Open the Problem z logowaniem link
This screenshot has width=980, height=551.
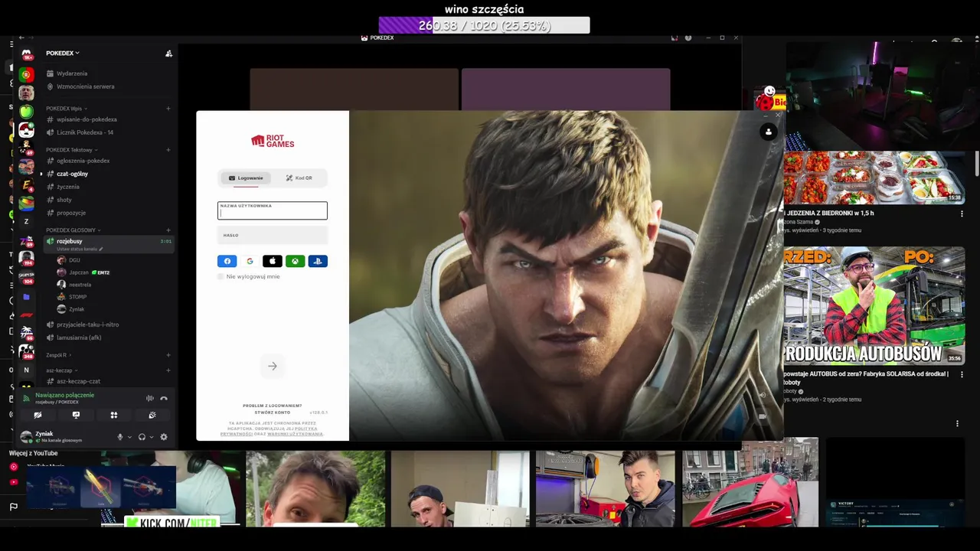tap(273, 406)
